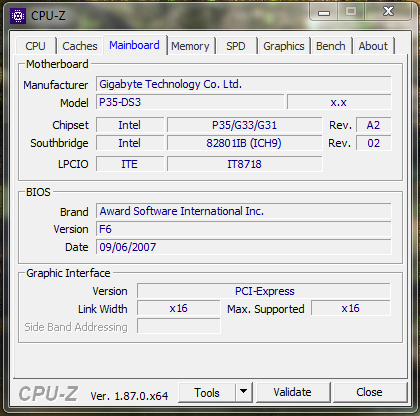
Task: Click the Gigabyte Technology Co. Ltd. manufacturer field
Action: coord(244,84)
